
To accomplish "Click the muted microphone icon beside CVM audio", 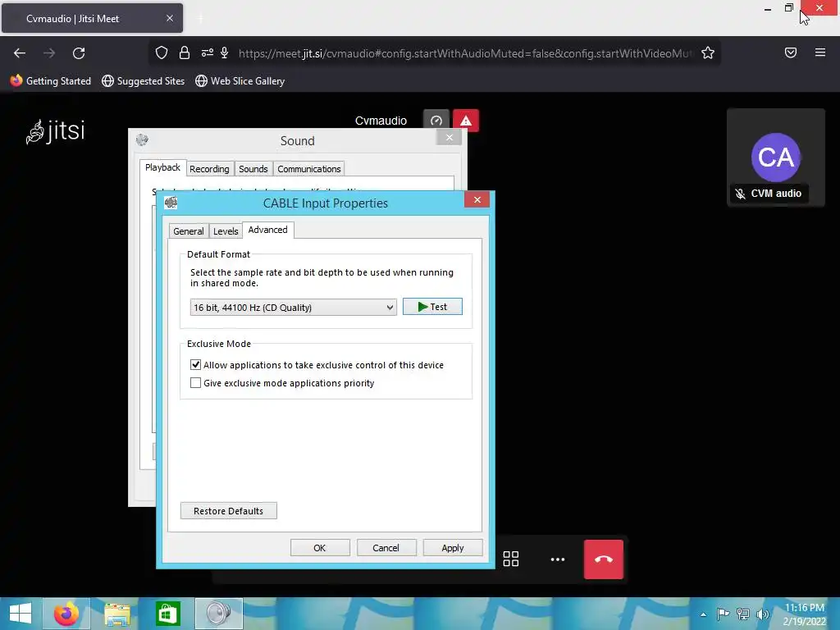I will point(741,194).
